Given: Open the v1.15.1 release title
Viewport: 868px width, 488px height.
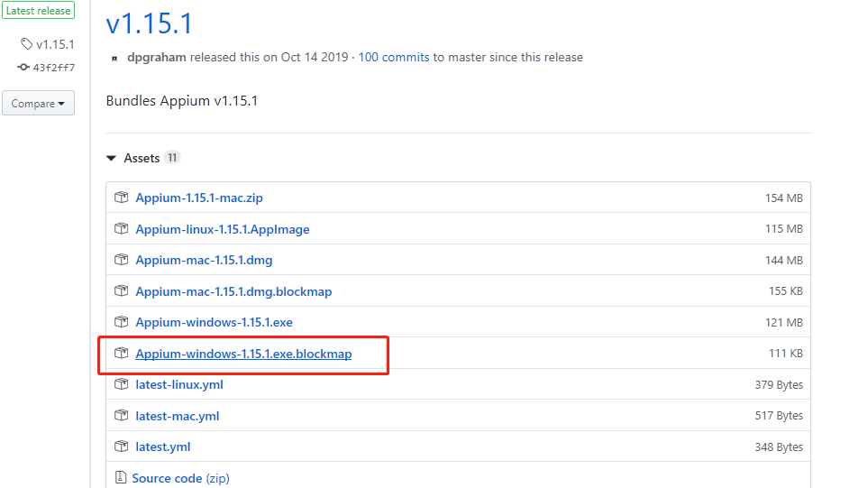Looking at the screenshot, I should pyautogui.click(x=149, y=23).
